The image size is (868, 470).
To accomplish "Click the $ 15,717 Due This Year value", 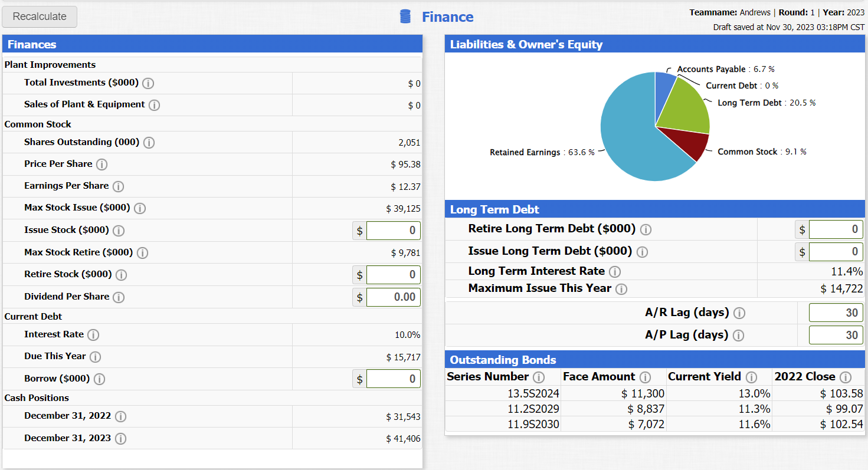I will click(x=404, y=357).
